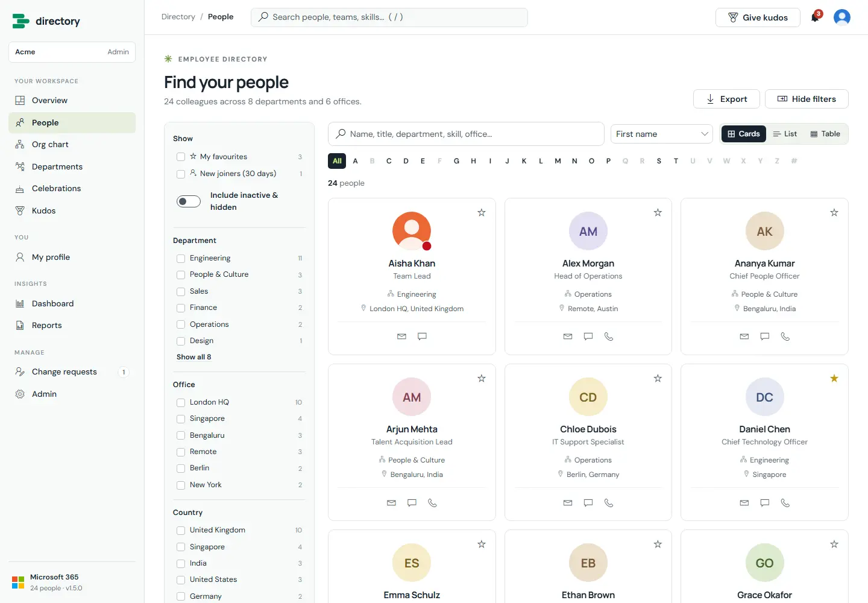This screenshot has height=603, width=868.
Task: Click the Give kudos button
Action: point(758,17)
